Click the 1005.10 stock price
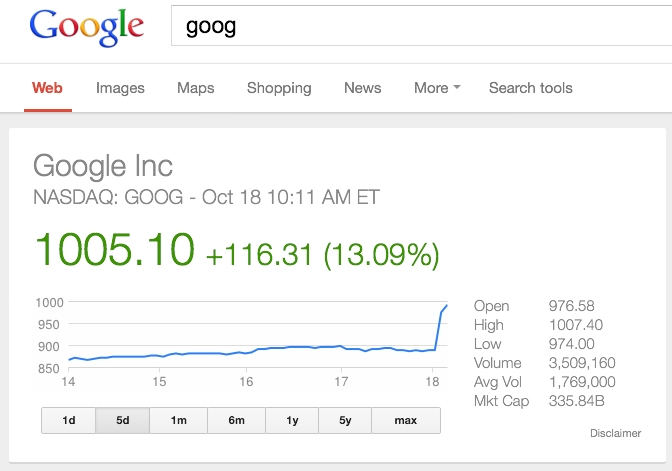This screenshot has height=471, width=672. (x=114, y=249)
